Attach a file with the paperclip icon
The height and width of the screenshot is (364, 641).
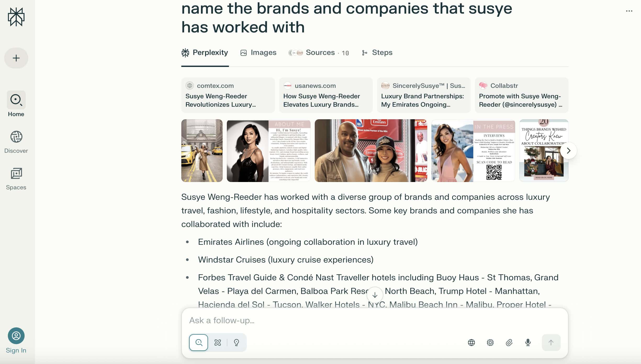click(x=509, y=343)
